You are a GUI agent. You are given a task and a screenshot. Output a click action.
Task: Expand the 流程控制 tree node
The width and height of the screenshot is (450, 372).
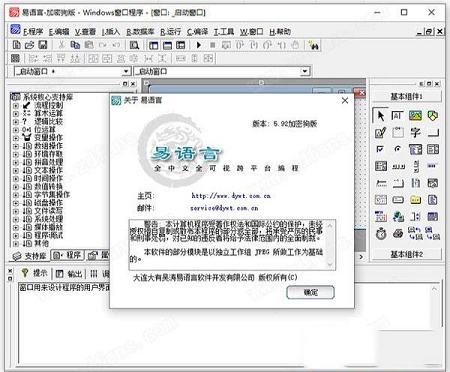point(15,105)
